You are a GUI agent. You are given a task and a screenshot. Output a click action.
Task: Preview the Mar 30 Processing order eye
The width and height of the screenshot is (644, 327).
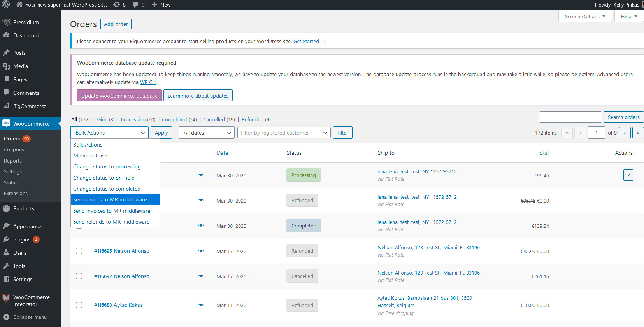(x=201, y=175)
